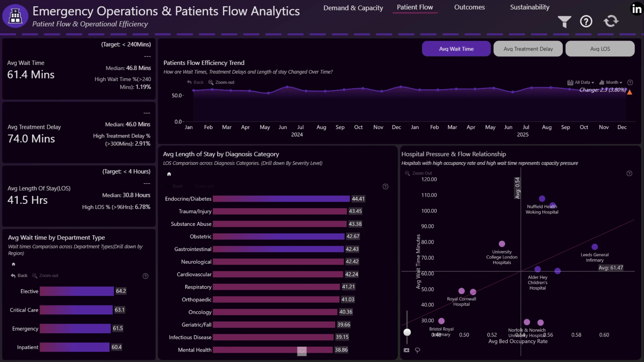The image size is (644, 362).
Task: Click the home icon in Length of Stay chart
Action: [x=169, y=174]
